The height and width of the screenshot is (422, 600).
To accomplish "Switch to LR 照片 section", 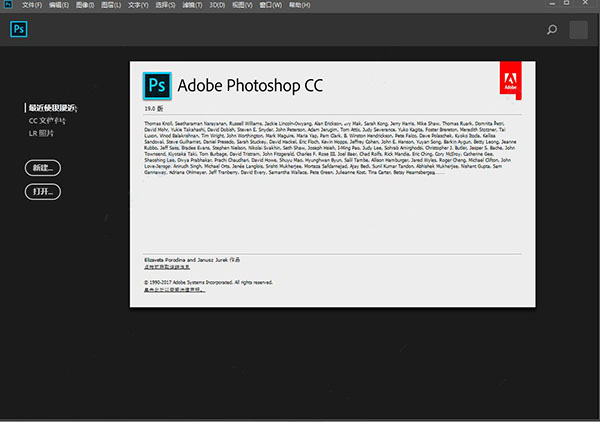I will 43,132.
